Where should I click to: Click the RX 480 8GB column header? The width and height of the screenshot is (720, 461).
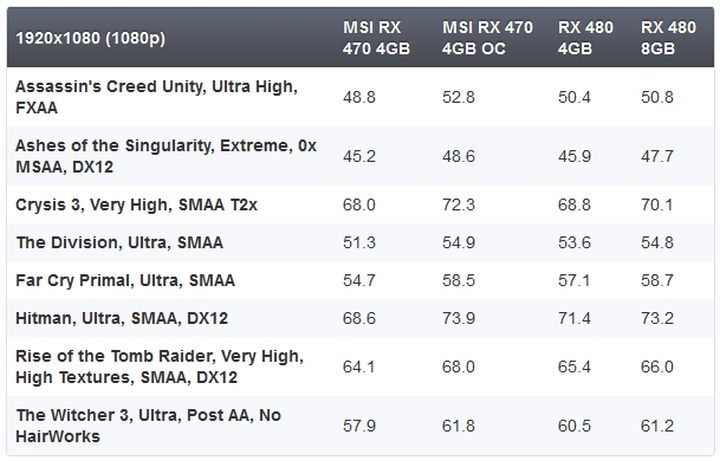pos(668,36)
